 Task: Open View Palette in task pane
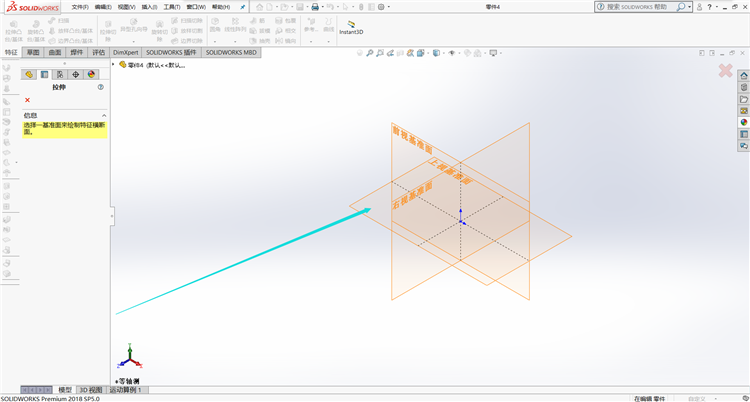point(744,111)
